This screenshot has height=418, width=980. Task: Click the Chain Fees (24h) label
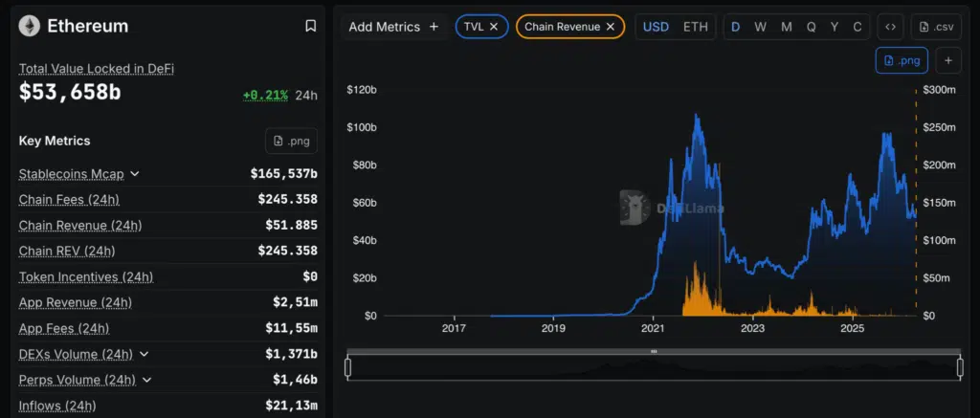(x=69, y=199)
